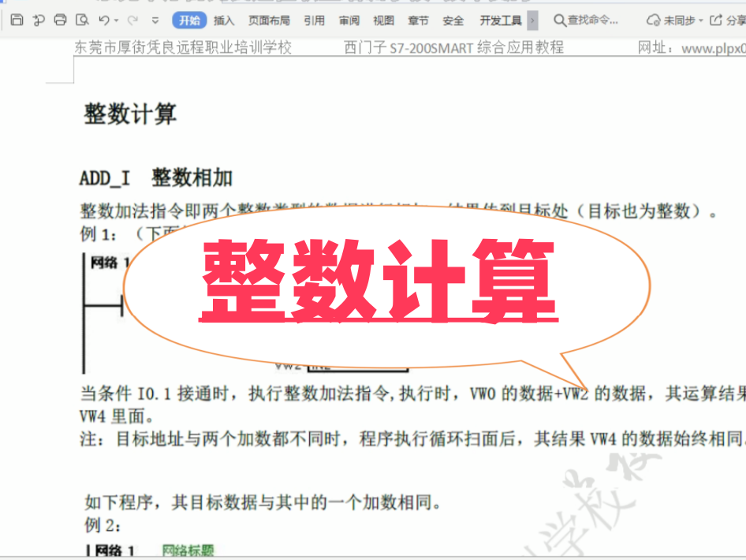Select the 开始 ribbon tab
The height and width of the screenshot is (560, 746).
[x=189, y=21]
